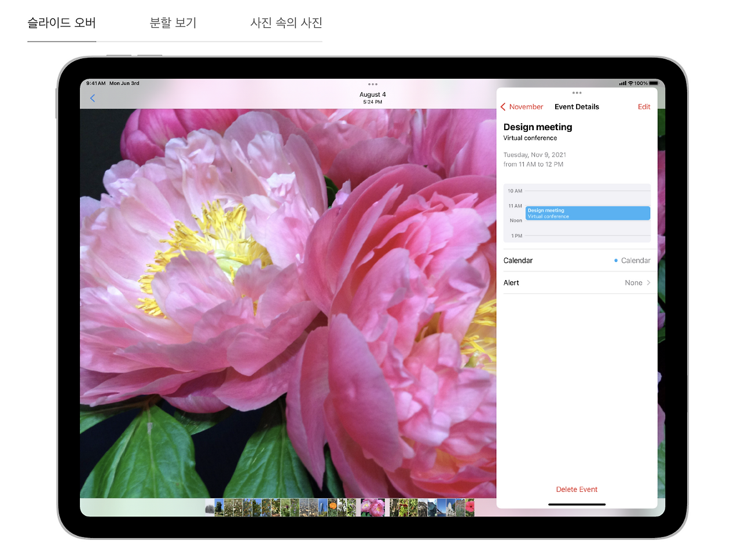The image size is (741, 560).
Task: Select the enlarged peony thumbnail in photo strip
Action: pos(372,507)
